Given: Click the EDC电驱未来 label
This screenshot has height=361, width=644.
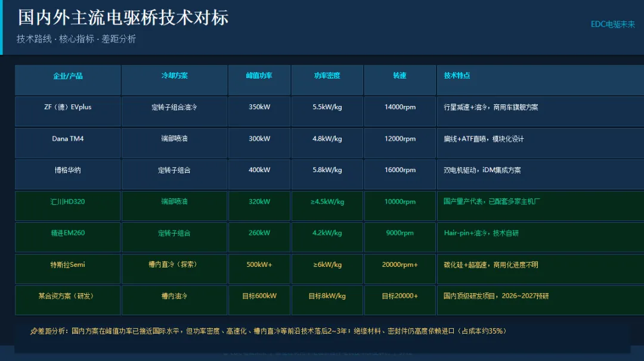Looking at the screenshot, I should [613, 24].
